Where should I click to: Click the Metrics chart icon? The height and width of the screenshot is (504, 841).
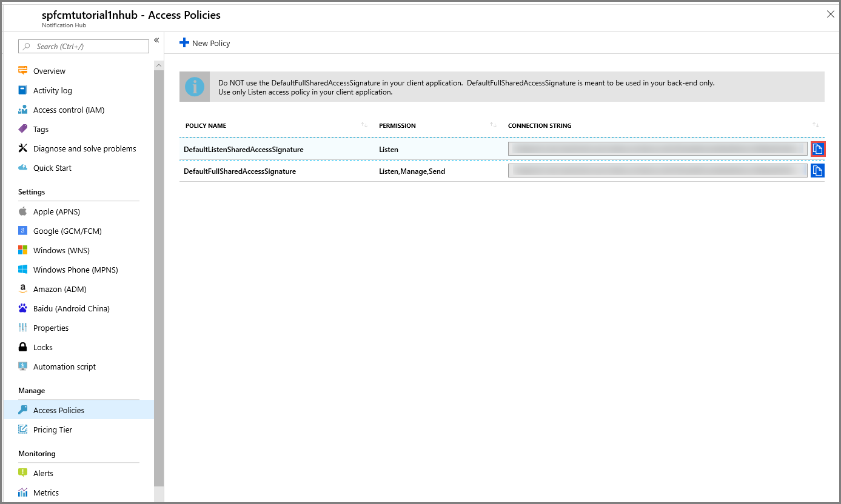pyautogui.click(x=23, y=492)
